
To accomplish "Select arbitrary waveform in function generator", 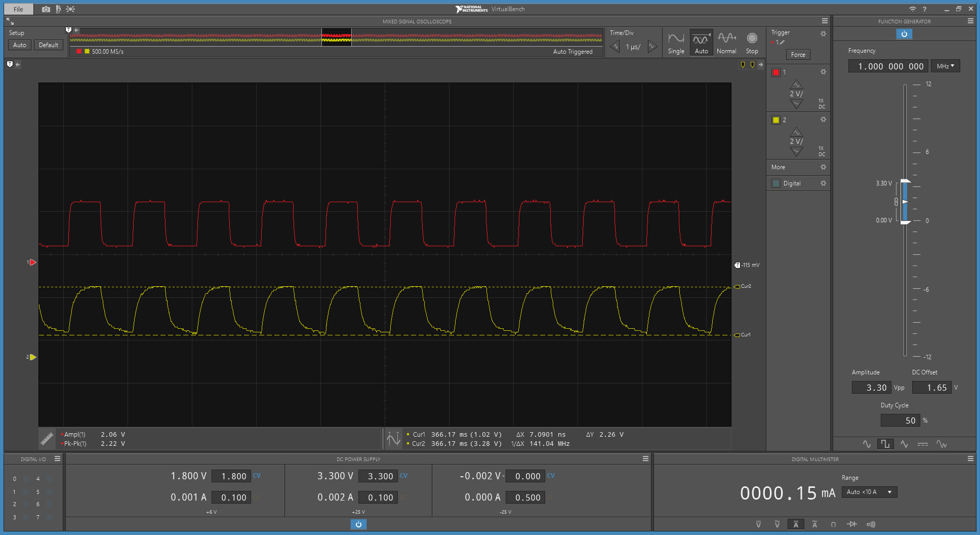I will (x=942, y=444).
